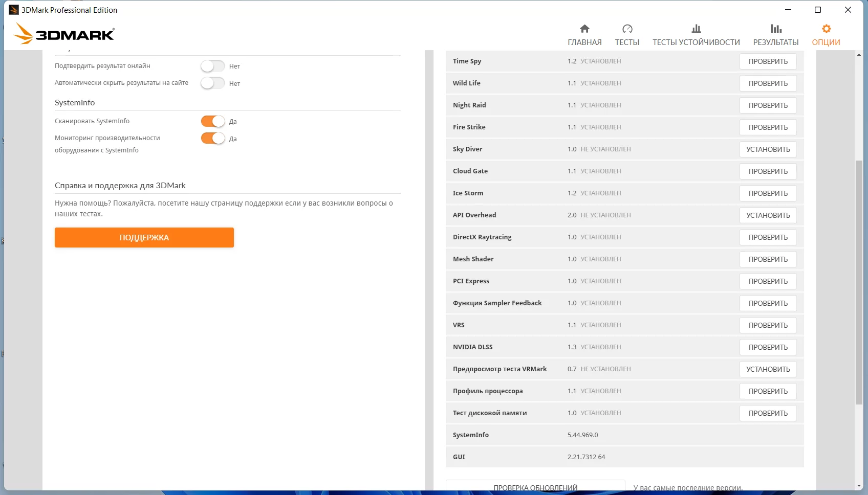Screen dimensions: 868x495
Task: Click the Time Spy row name
Action: [467, 61]
